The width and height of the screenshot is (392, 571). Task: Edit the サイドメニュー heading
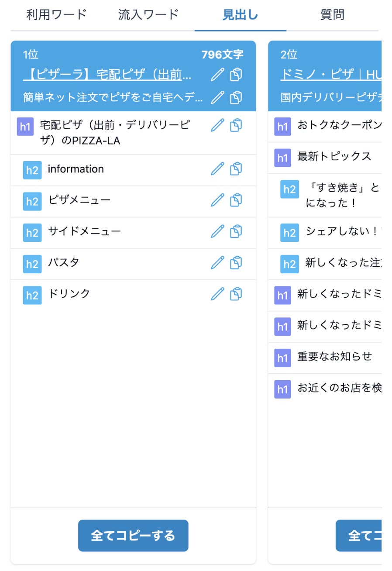tap(217, 231)
